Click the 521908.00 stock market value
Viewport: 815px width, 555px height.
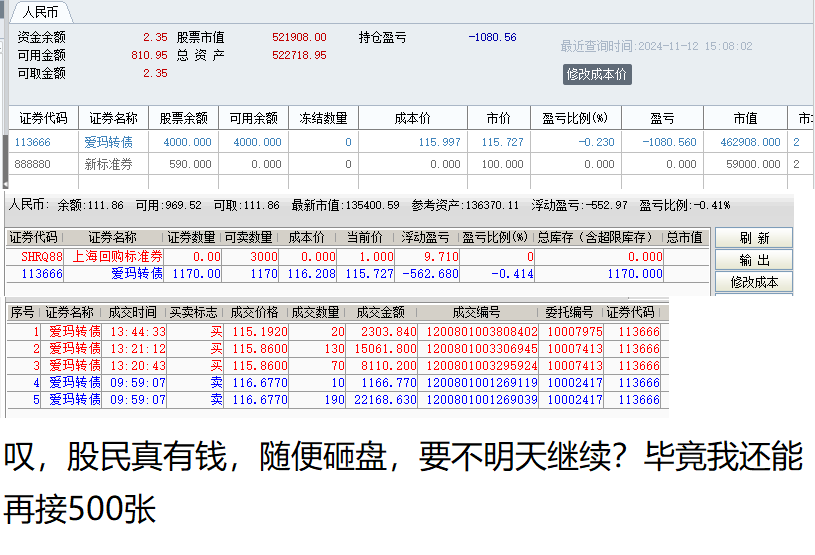[299, 37]
